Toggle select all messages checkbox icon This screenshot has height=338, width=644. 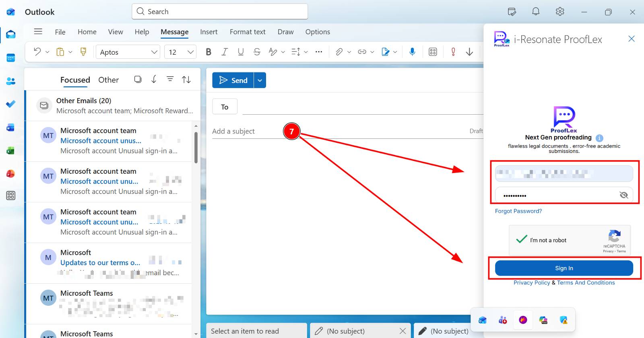[138, 79]
